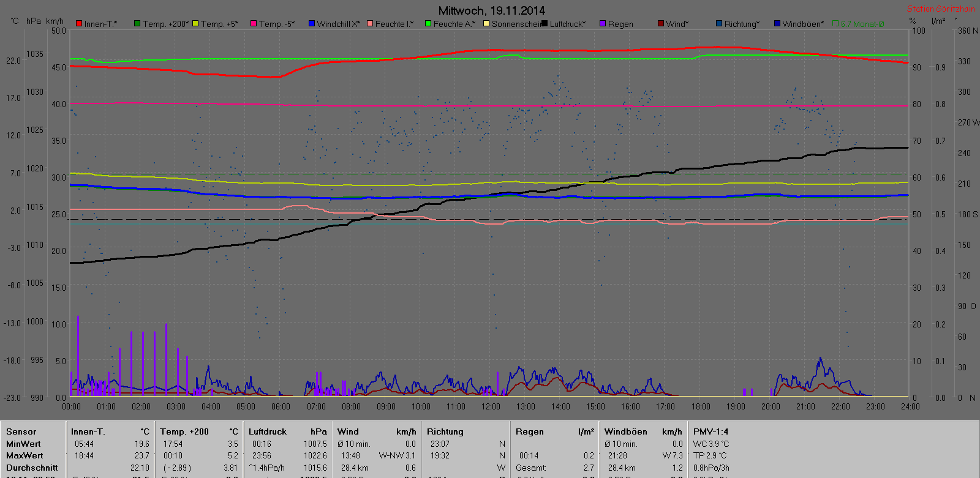Viewport: 980px width, 478px height.
Task: Click the Regen total value 2.7
Action: click(x=589, y=468)
